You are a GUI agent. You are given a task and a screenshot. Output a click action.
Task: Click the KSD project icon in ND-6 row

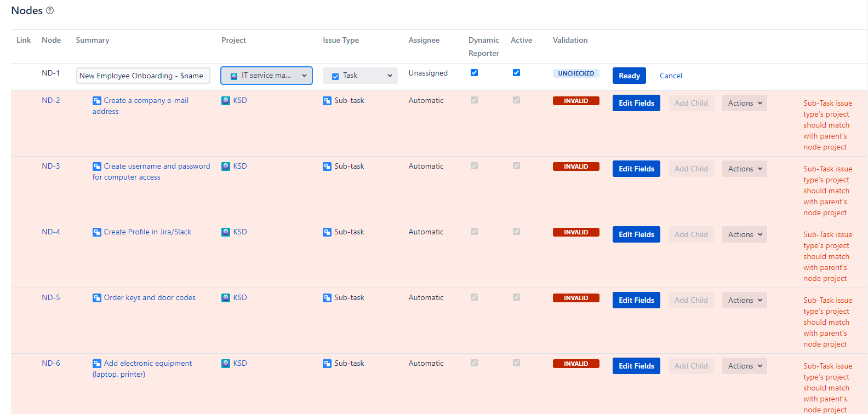[226, 364]
